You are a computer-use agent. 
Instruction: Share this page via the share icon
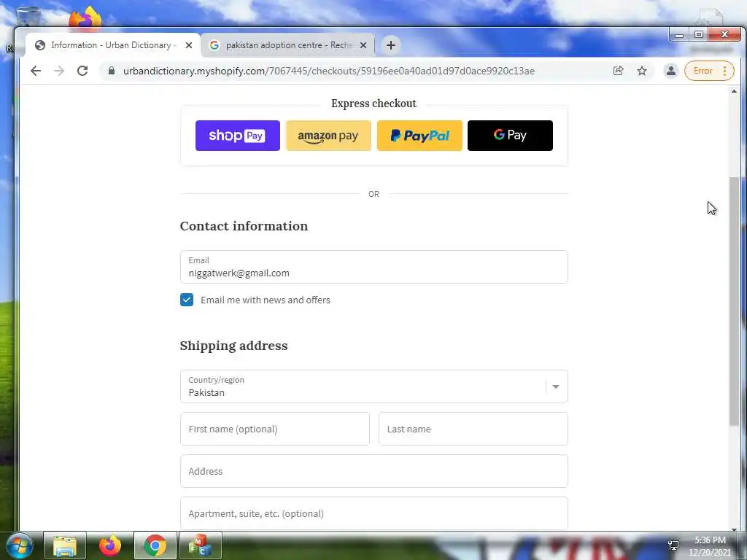pyautogui.click(x=619, y=71)
